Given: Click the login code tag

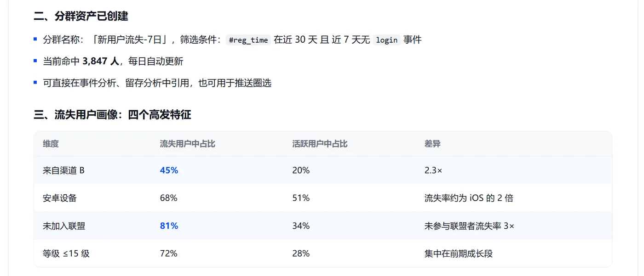Looking at the screenshot, I should [386, 40].
